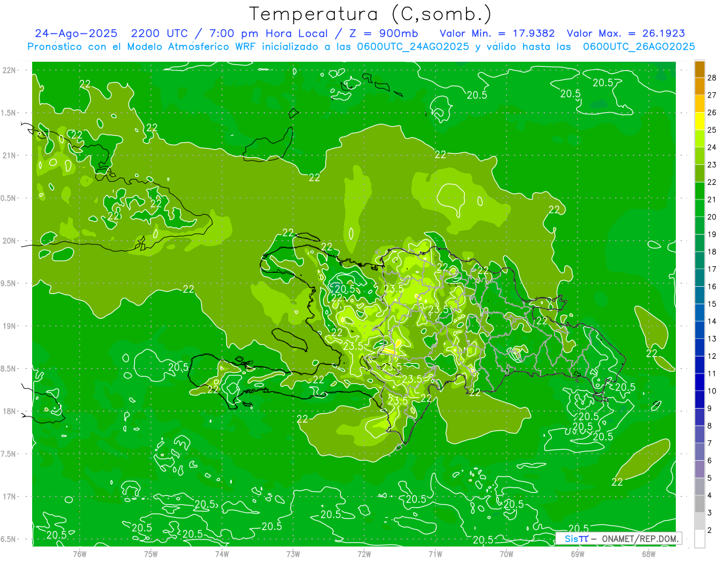Click the '68W' longitude axis label
The width and height of the screenshot is (728, 562).
tap(649, 554)
